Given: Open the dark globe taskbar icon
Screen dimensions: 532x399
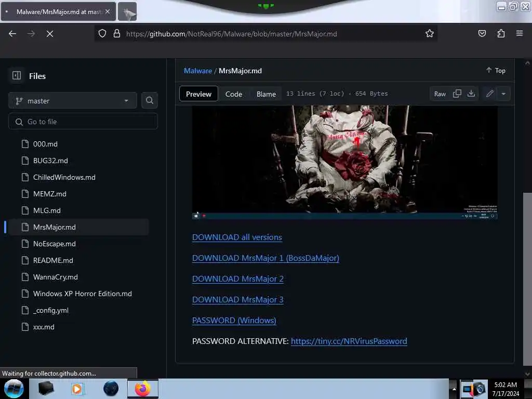Looking at the screenshot, I should [x=111, y=389].
